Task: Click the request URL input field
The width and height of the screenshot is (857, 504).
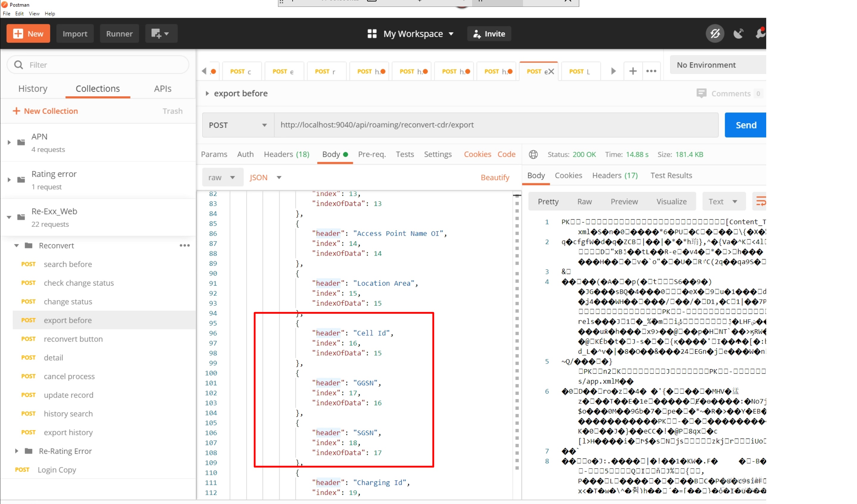Action: click(496, 125)
